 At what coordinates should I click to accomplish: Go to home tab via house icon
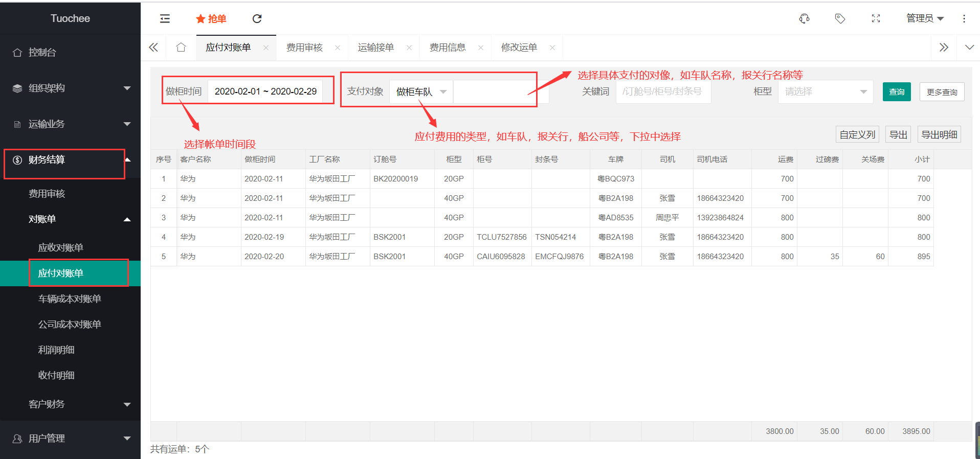181,48
